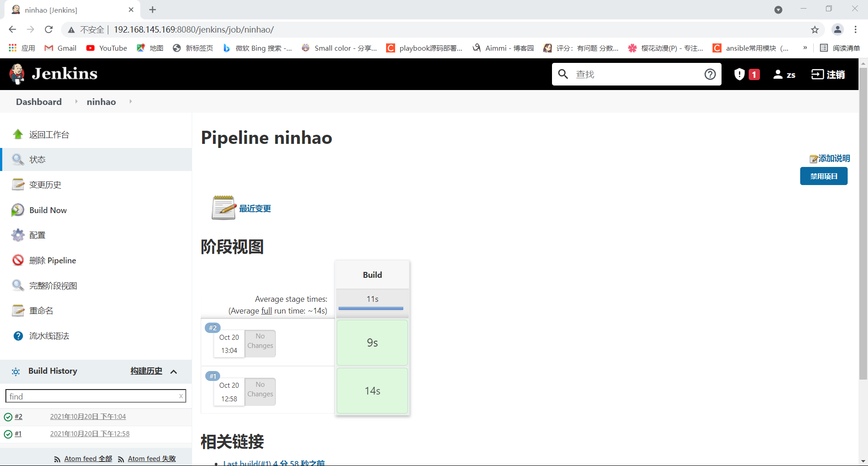Open 重命名 in the sidebar
The image size is (868, 466).
41,311
